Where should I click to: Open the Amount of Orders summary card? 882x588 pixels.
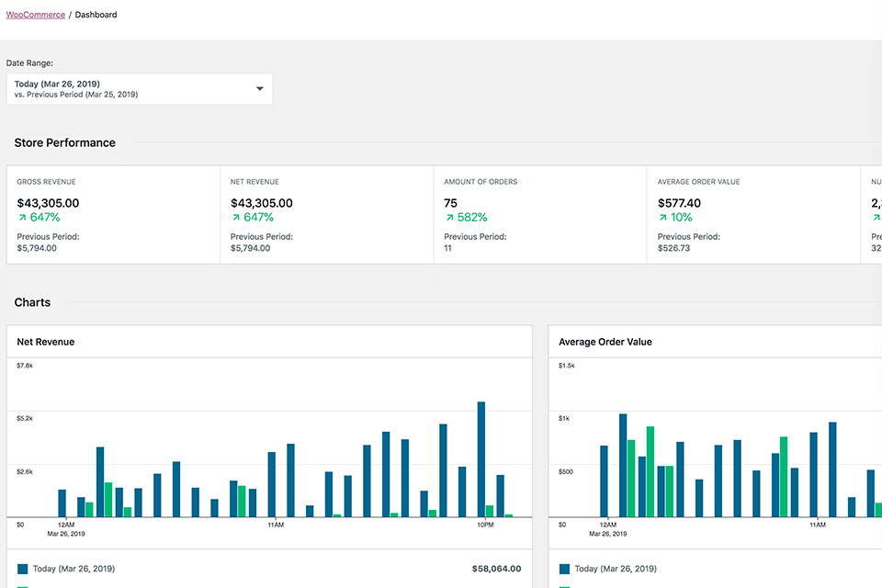pyautogui.click(x=539, y=215)
